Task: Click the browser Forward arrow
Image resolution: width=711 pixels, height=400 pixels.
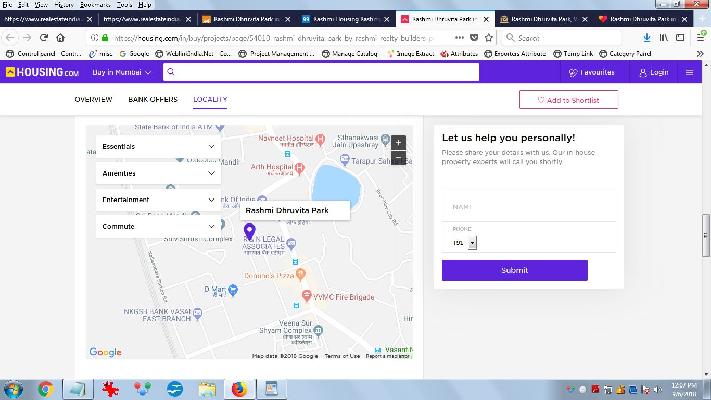Action: [27, 38]
